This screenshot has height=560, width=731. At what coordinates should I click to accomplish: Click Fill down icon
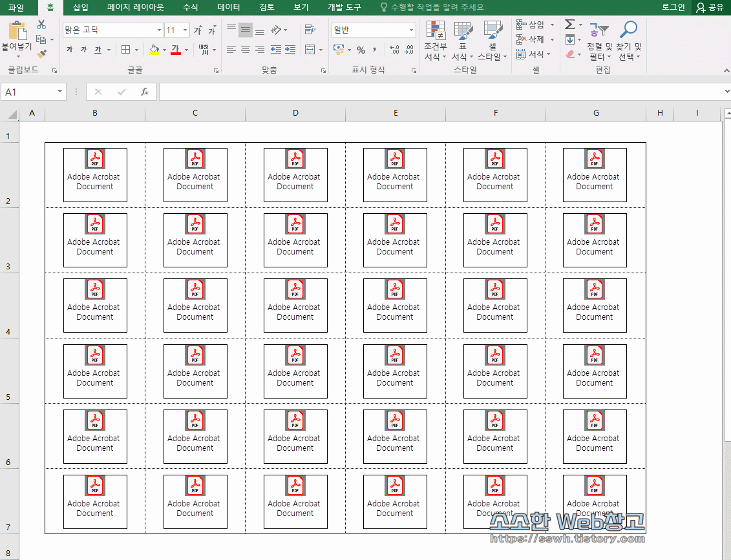pyautogui.click(x=569, y=40)
